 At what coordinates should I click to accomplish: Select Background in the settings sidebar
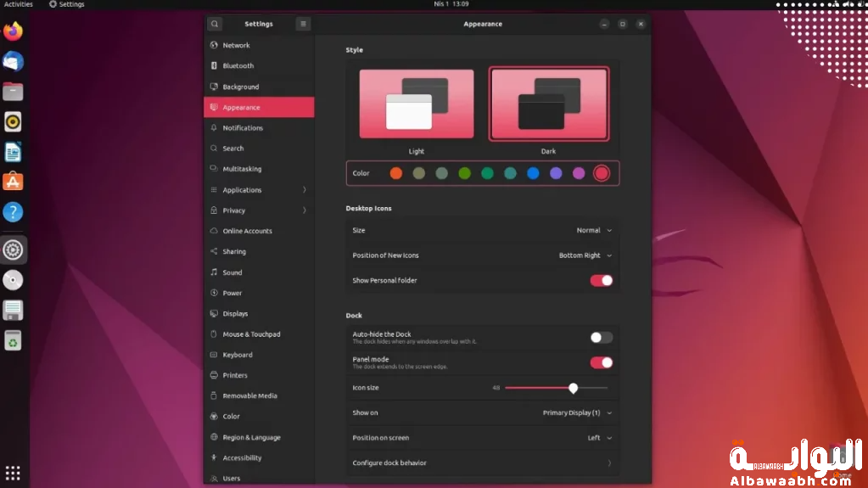click(x=241, y=87)
